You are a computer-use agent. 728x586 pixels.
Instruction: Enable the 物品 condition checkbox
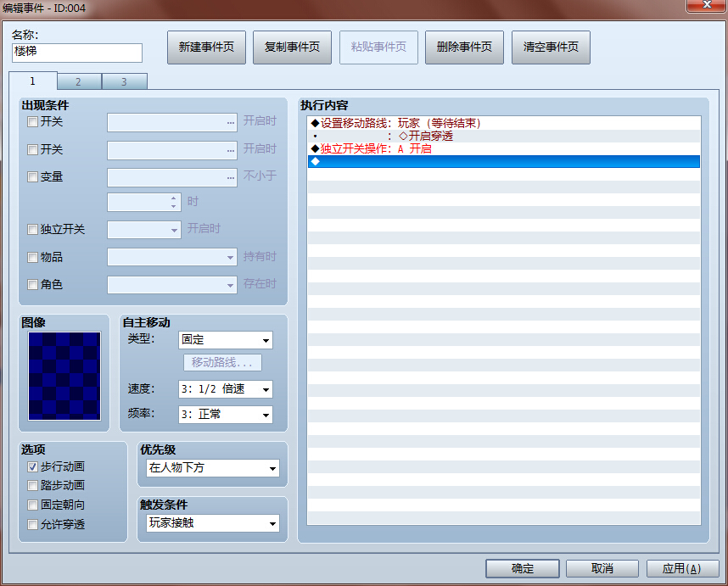(32, 258)
